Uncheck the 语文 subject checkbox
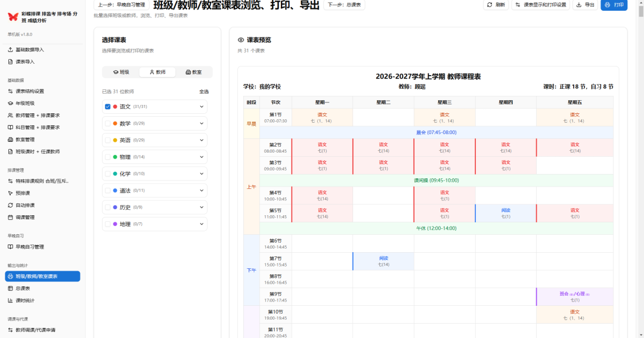This screenshot has height=338, width=644. pos(107,106)
